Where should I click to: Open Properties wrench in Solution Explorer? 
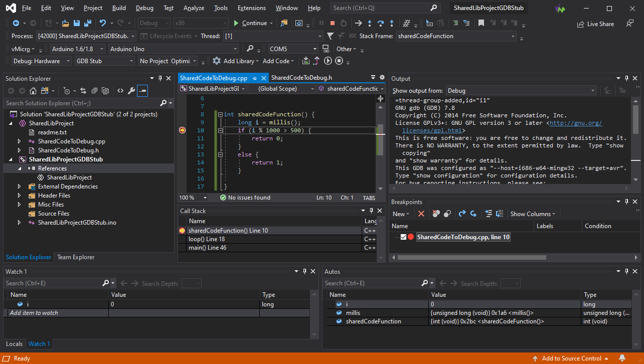(131, 91)
